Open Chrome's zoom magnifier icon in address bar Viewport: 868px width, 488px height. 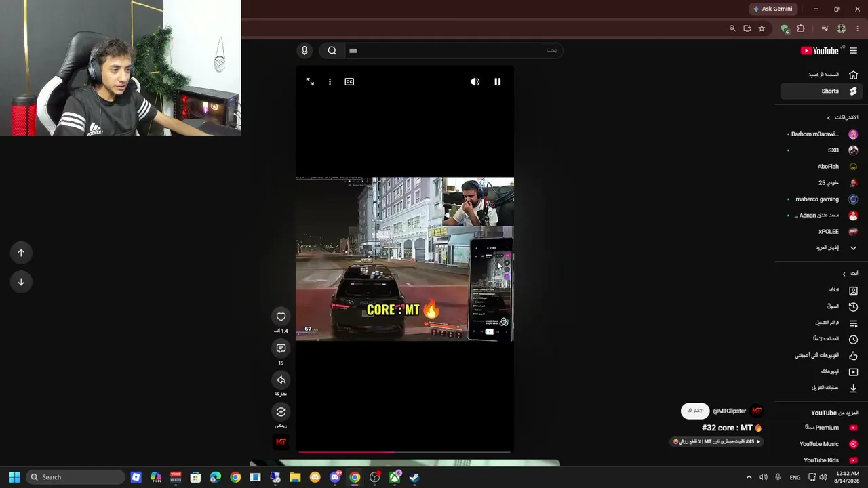pyautogui.click(x=732, y=28)
